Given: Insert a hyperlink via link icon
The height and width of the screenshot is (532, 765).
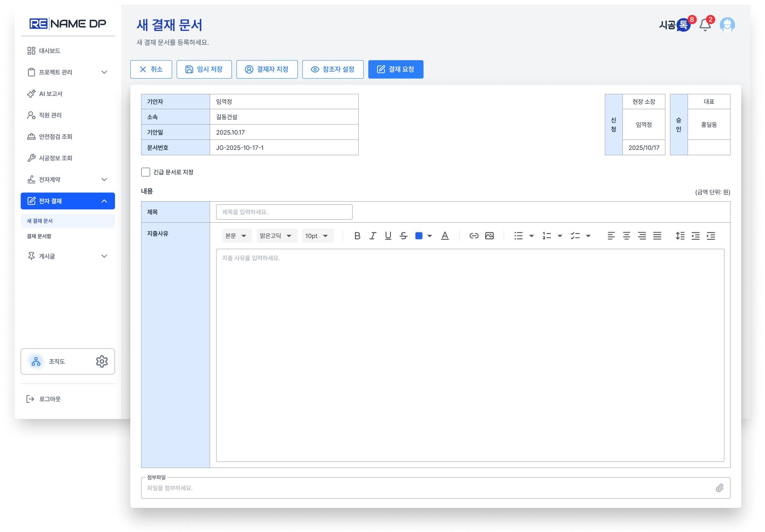Looking at the screenshot, I should (x=474, y=236).
